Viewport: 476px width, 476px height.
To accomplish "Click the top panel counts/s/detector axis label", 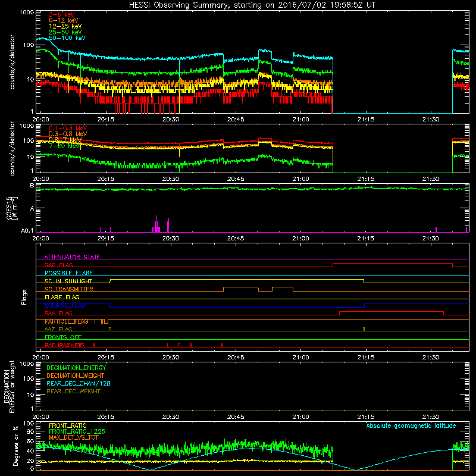I will point(12,62).
